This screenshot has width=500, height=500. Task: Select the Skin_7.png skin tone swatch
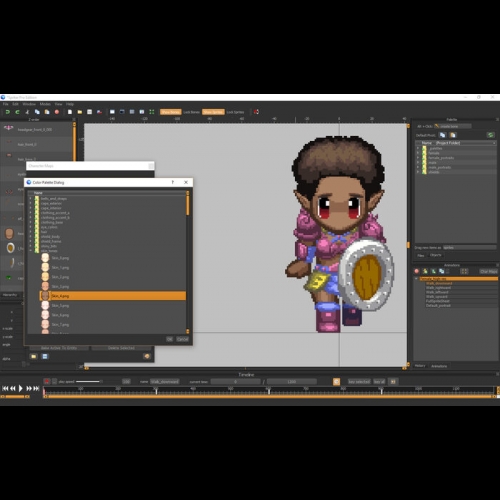click(45, 324)
